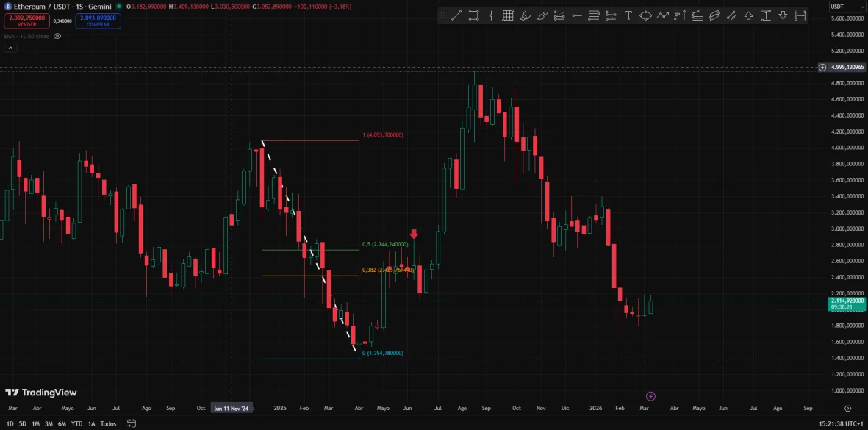Select the Gann box grid tool
Viewport: 868px width, 430px height.
[x=508, y=15]
